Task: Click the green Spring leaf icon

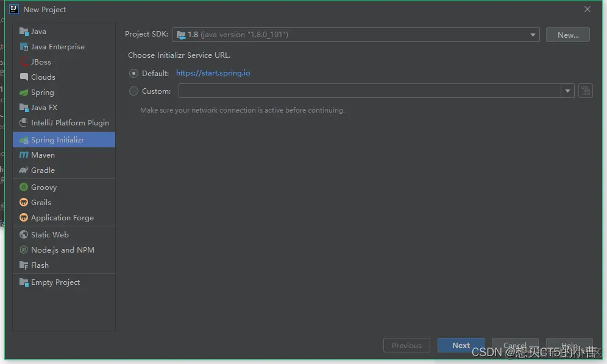Action: [x=24, y=93]
